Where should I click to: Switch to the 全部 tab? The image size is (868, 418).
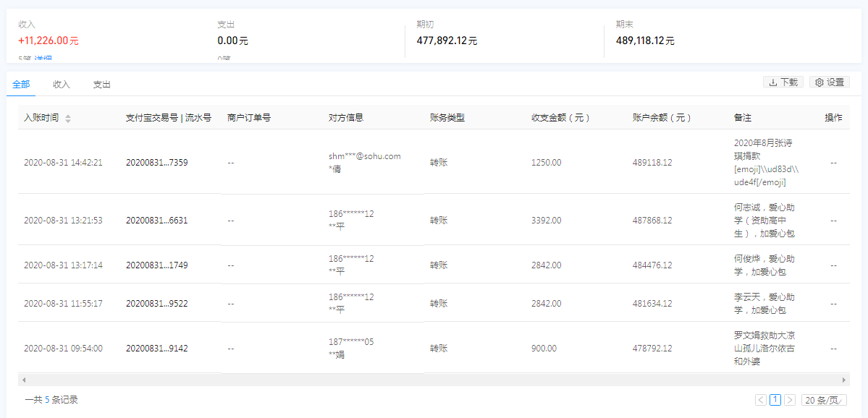pos(21,84)
